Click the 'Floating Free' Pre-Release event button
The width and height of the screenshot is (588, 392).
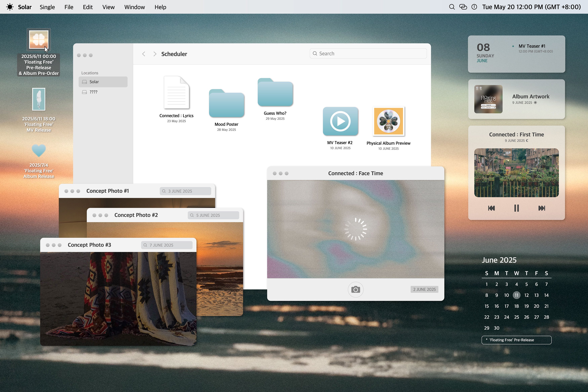(516, 340)
